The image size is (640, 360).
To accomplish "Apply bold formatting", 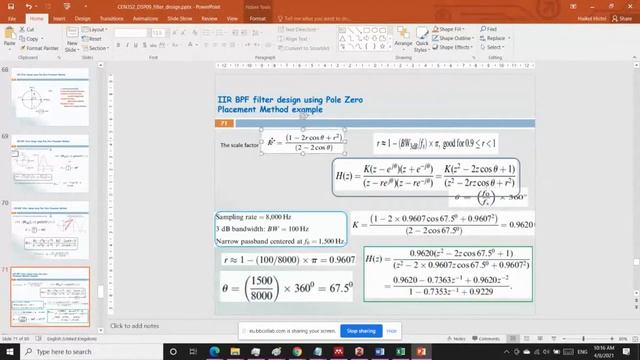I will (118, 45).
